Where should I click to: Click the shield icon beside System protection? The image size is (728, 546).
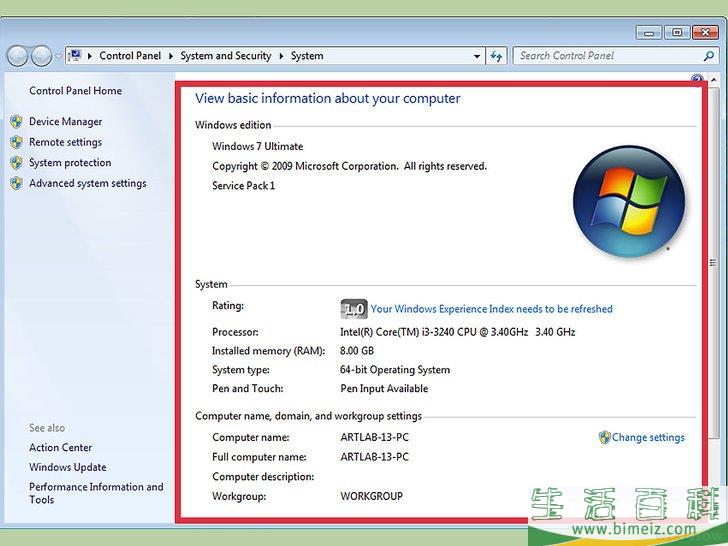[16, 162]
